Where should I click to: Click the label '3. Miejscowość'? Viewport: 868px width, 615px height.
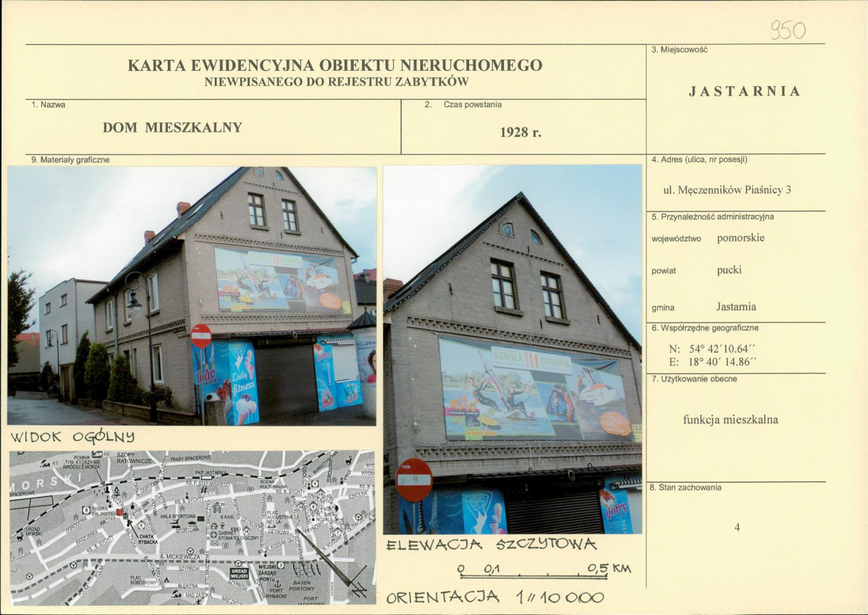(x=679, y=50)
